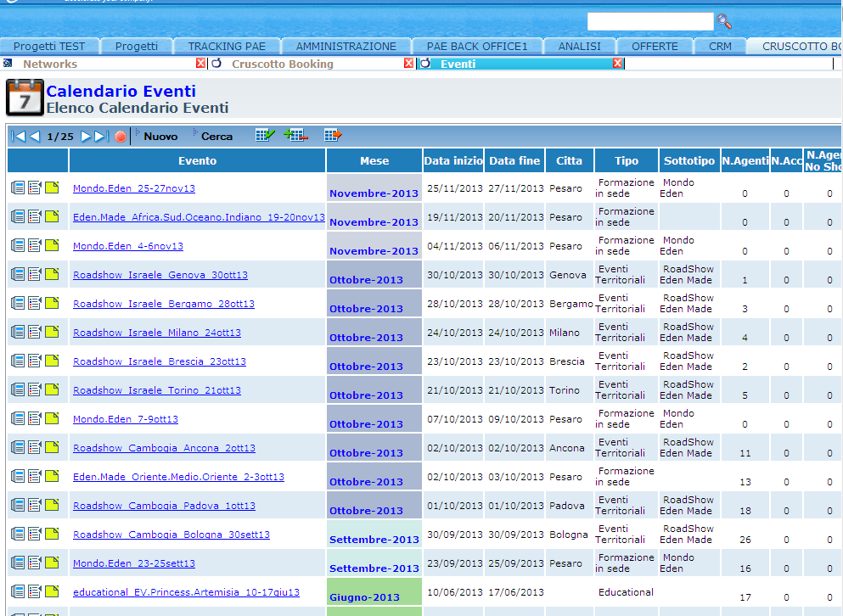Open yellow note for Roadshow_Israele_Bergamo row
The height and width of the screenshot is (616, 843).
(x=52, y=303)
